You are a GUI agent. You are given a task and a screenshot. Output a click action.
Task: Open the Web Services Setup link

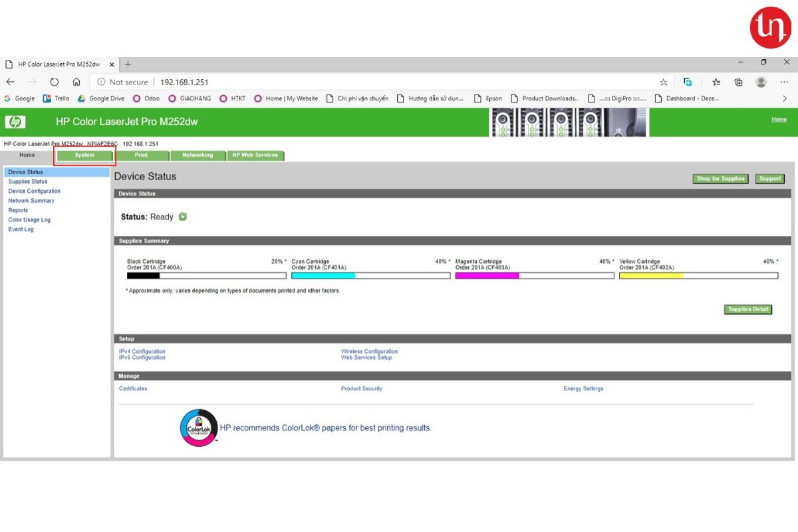point(366,358)
